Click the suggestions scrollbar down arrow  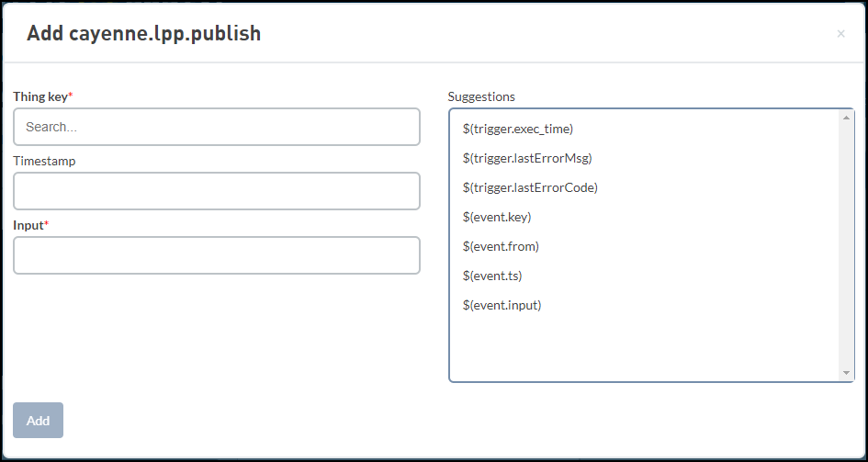pyautogui.click(x=847, y=373)
